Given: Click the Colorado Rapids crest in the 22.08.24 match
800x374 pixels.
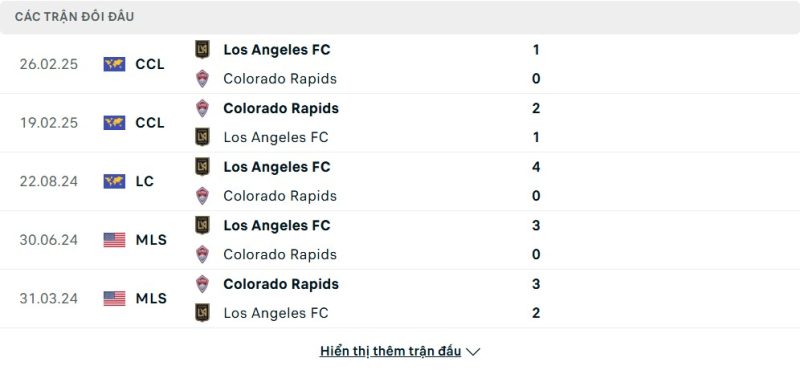Looking at the screenshot, I should point(203,196).
